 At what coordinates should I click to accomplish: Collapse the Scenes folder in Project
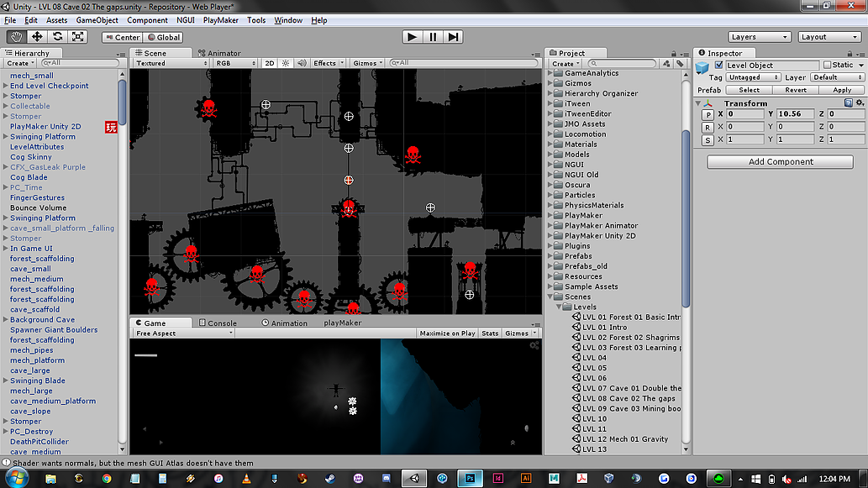pos(551,296)
